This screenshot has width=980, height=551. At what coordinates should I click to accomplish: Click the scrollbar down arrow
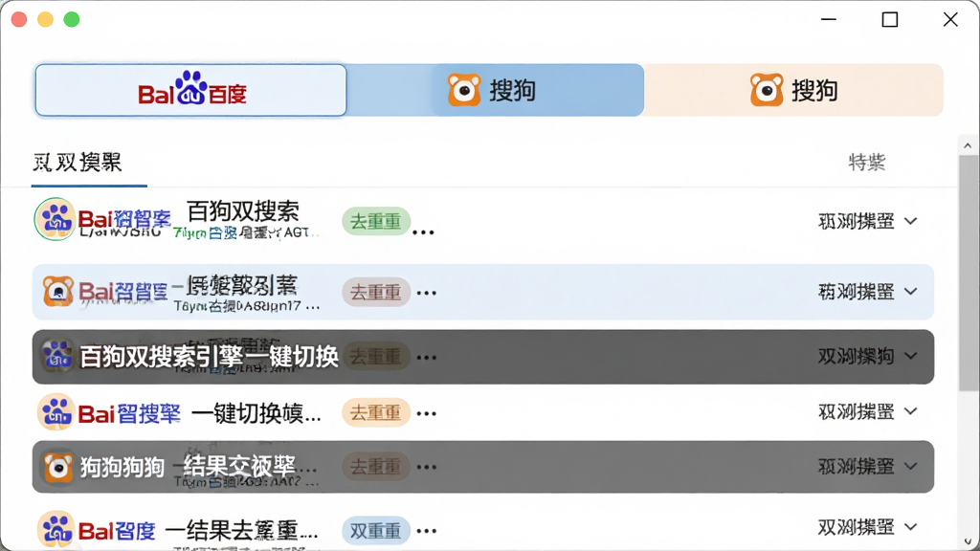(968, 541)
